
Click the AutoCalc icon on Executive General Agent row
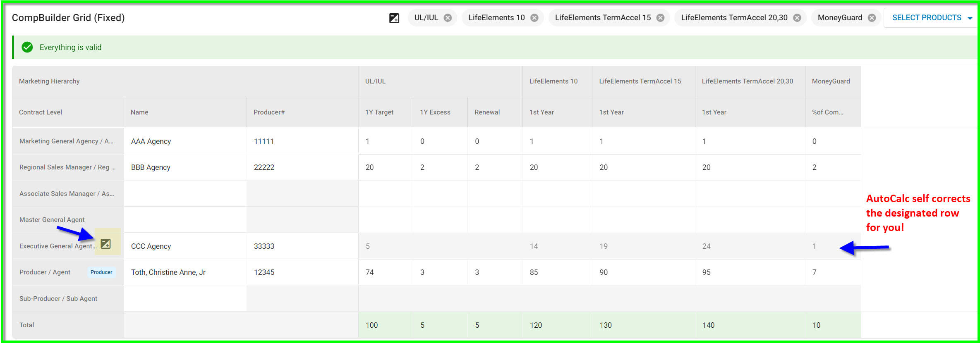click(x=106, y=244)
